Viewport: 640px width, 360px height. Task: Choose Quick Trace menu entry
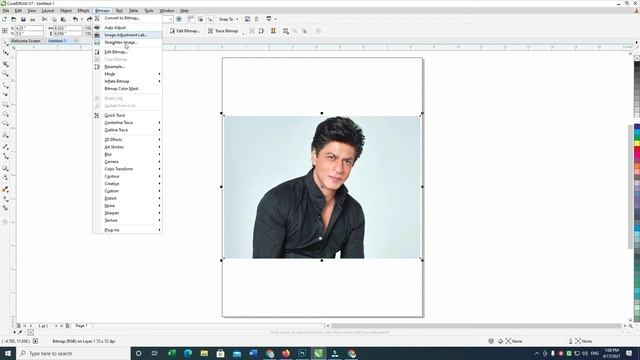click(x=127, y=116)
